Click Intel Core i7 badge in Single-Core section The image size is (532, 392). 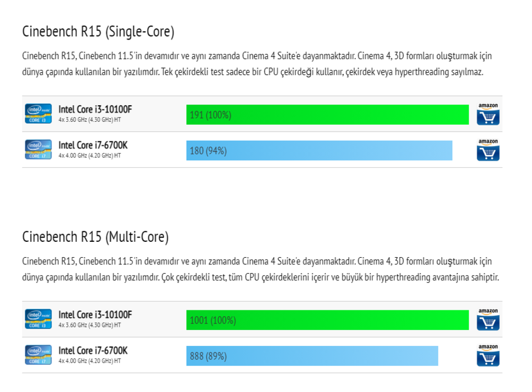[37, 150]
